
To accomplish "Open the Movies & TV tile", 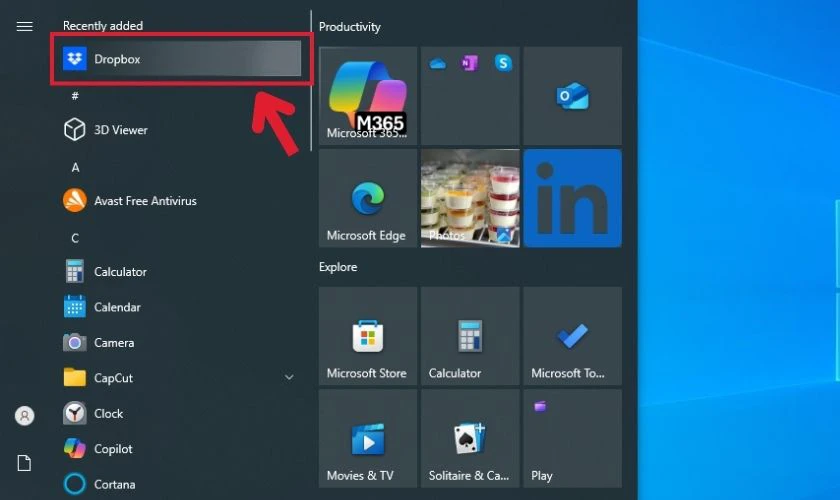I will pos(367,438).
